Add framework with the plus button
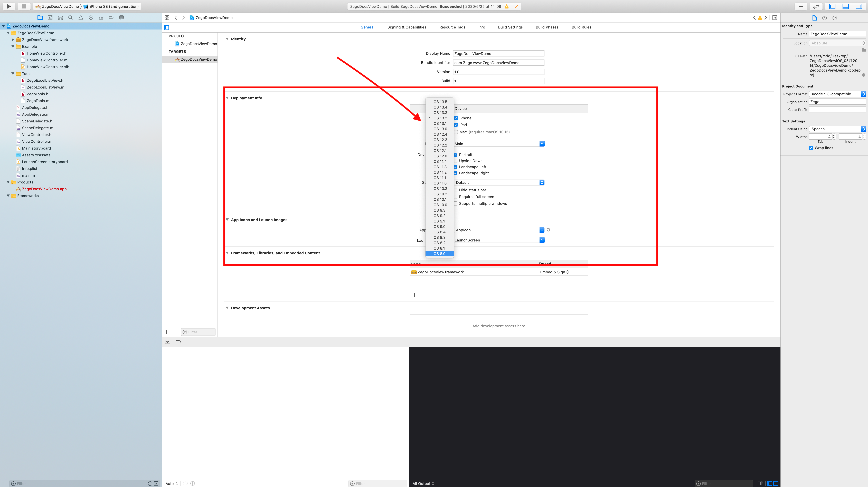Screen dimensions: 868x487 click(414, 295)
